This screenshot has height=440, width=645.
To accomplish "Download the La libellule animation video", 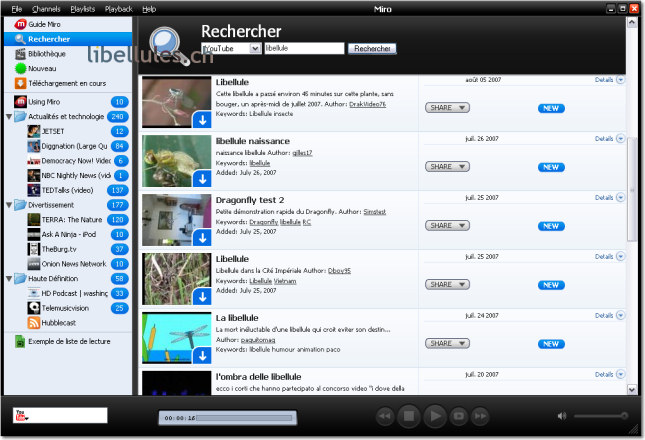I will click(202, 356).
